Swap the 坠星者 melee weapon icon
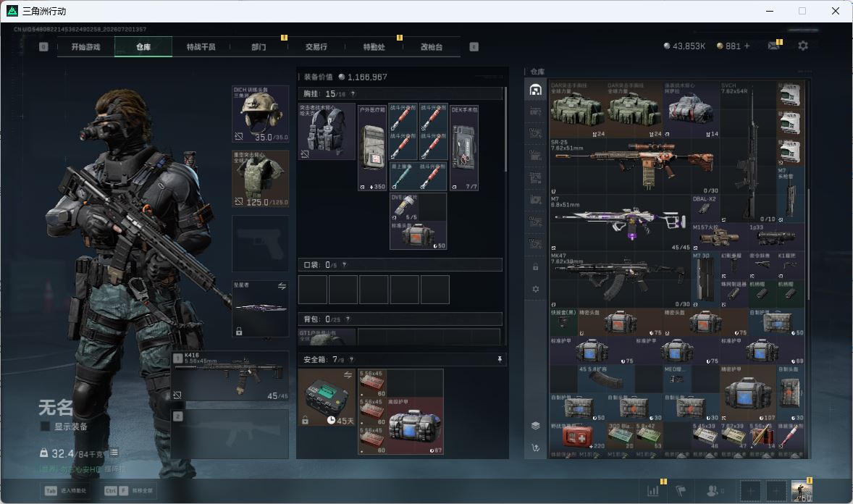Image resolution: width=853 pixels, height=504 pixels. [x=282, y=286]
